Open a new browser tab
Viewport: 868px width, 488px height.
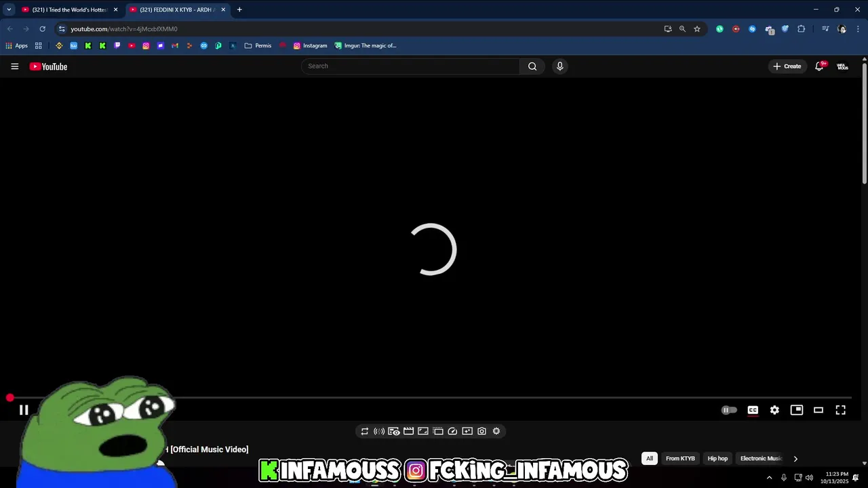click(x=239, y=9)
